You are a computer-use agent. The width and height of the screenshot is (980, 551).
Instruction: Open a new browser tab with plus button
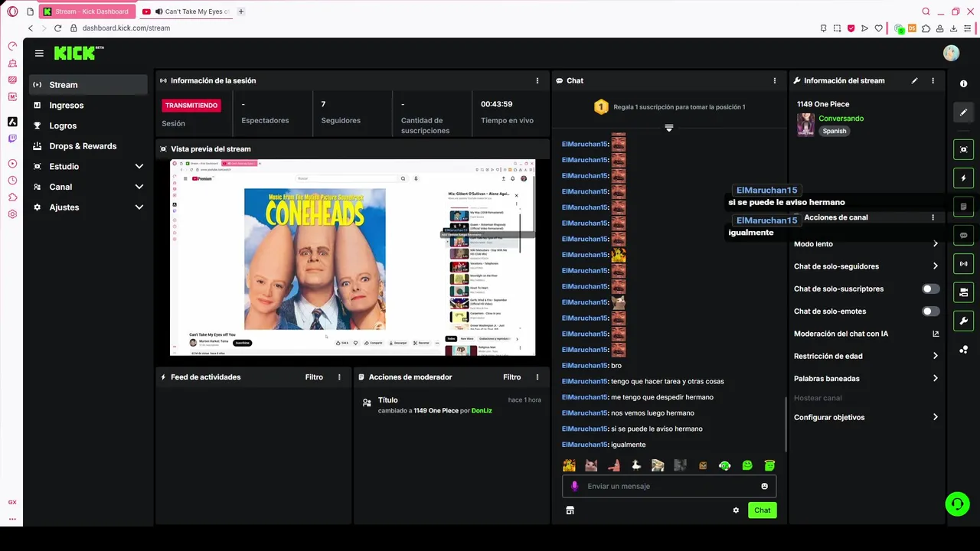point(241,11)
